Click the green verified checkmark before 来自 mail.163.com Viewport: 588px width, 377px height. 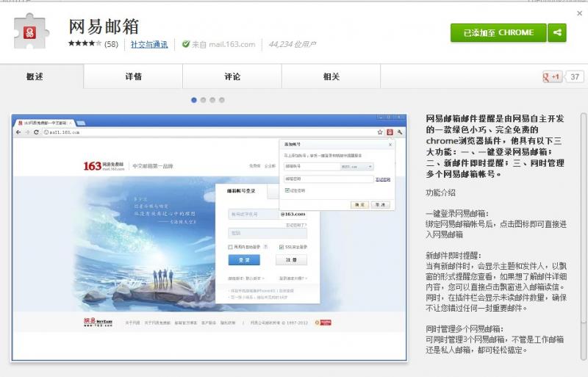(186, 44)
